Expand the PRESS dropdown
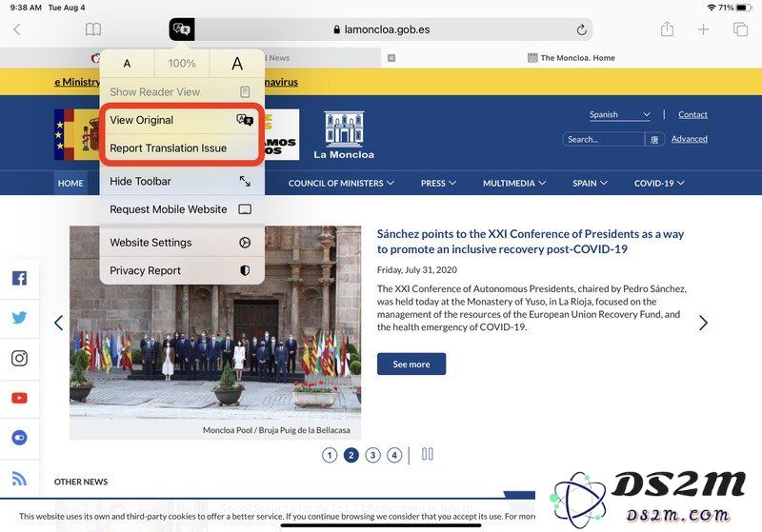 coord(438,183)
